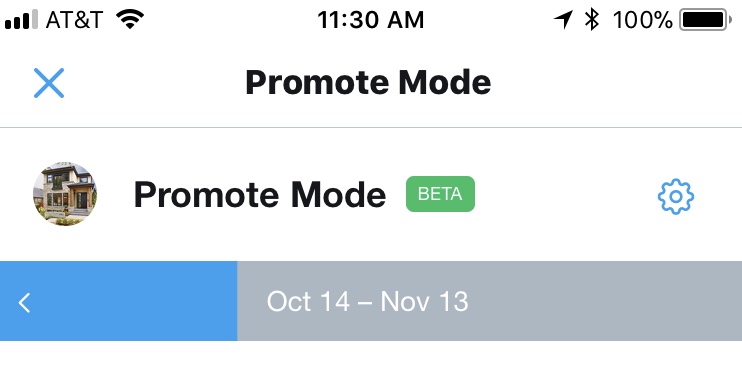Viewport: 742px width, 386px height.
Task: Click the gray segment of date bar
Action: click(x=489, y=301)
